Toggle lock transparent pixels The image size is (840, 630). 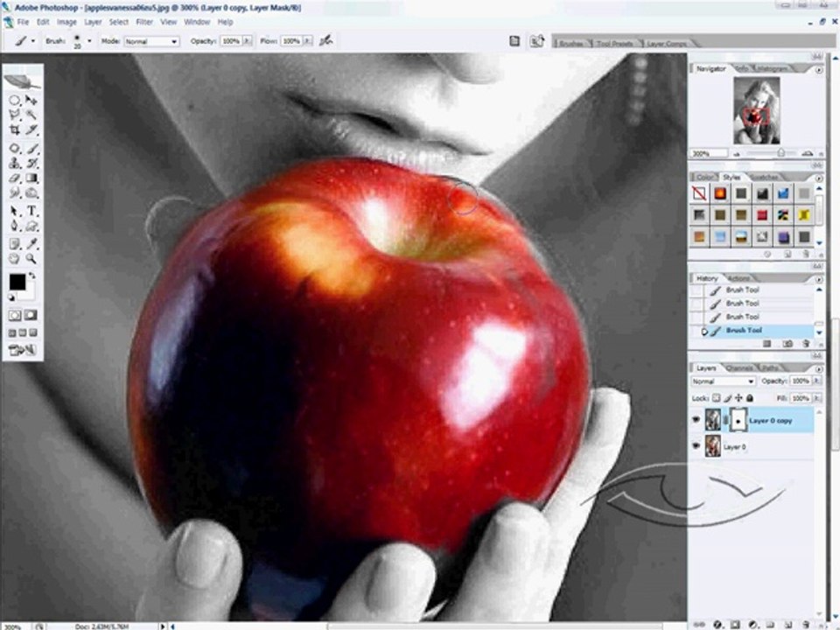click(717, 398)
